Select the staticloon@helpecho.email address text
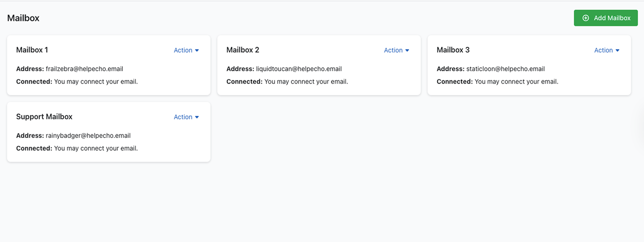 505,69
